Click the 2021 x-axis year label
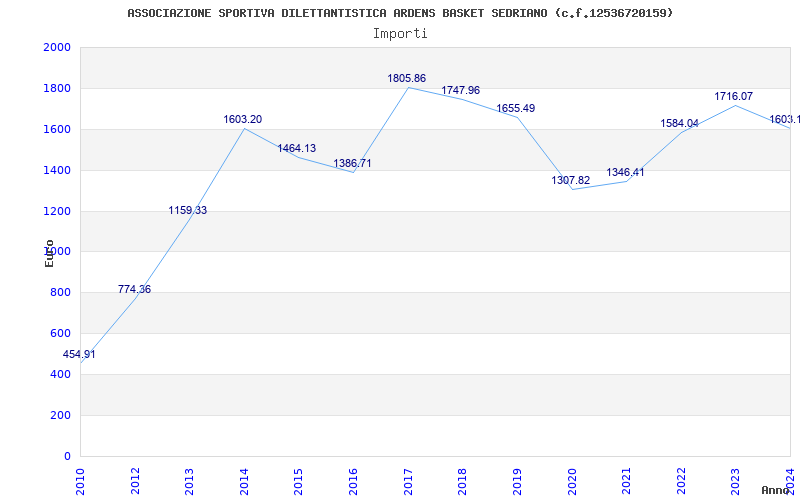This screenshot has width=800, height=500. pos(626,481)
